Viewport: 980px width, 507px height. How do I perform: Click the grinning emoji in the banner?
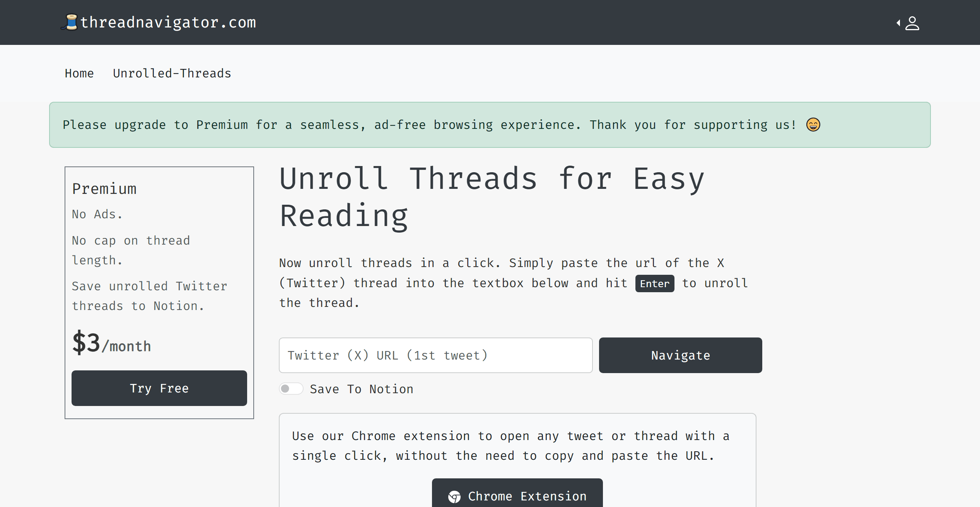pyautogui.click(x=813, y=125)
